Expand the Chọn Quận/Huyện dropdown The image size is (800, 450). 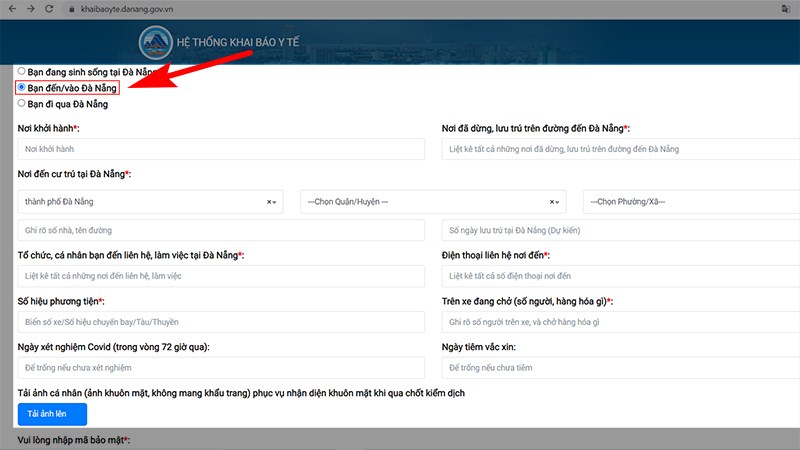pyautogui.click(x=433, y=202)
